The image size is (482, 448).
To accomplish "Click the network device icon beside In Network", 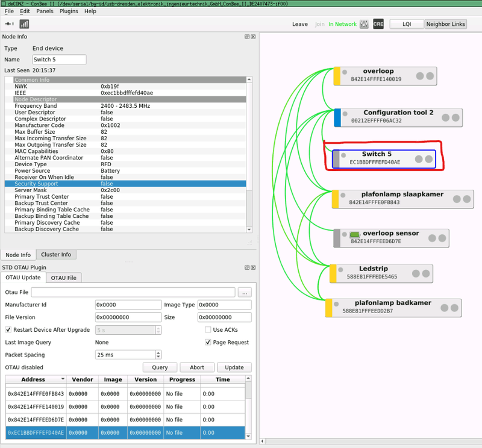I will pyautogui.click(x=364, y=24).
